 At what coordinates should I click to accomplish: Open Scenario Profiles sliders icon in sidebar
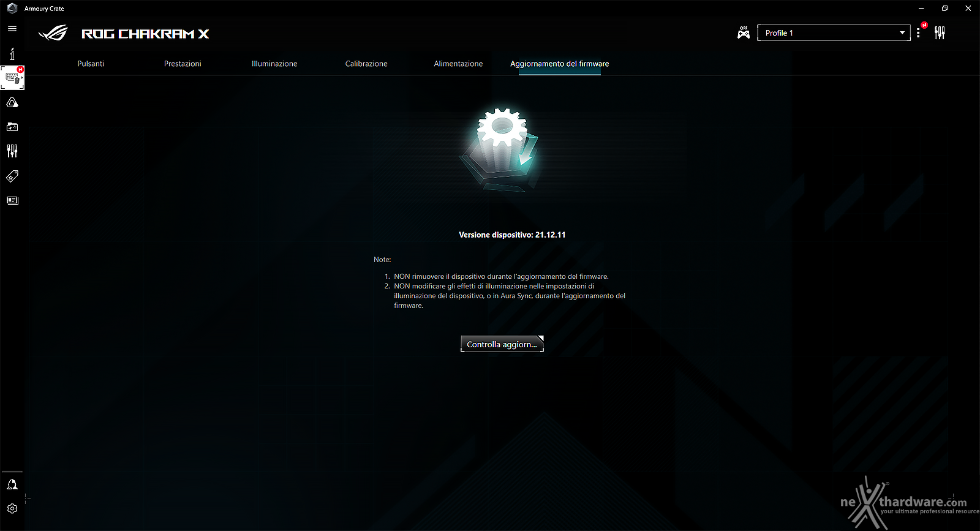coord(12,151)
